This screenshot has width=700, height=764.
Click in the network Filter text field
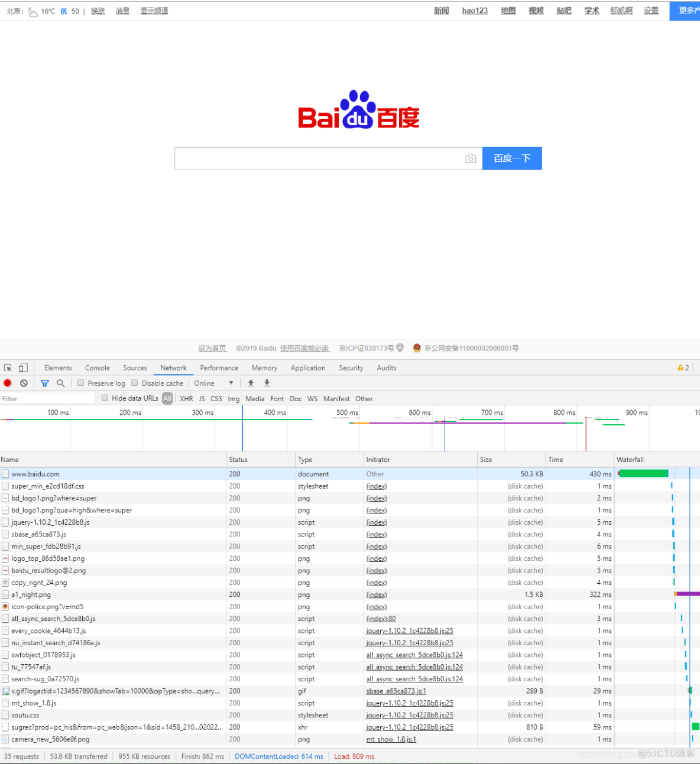tap(47, 399)
